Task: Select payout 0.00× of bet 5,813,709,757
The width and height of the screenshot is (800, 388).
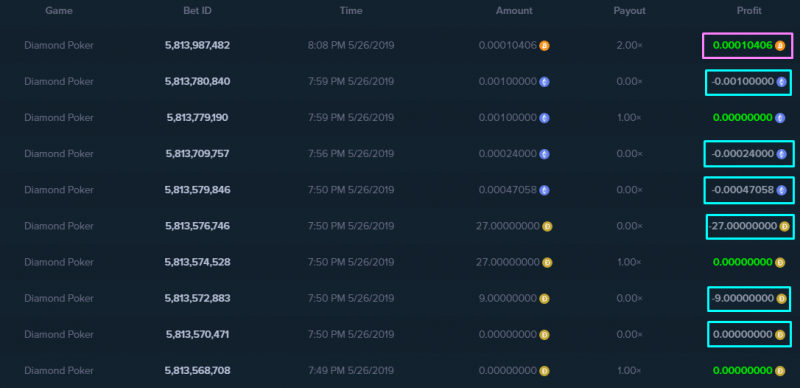Action: 629,154
